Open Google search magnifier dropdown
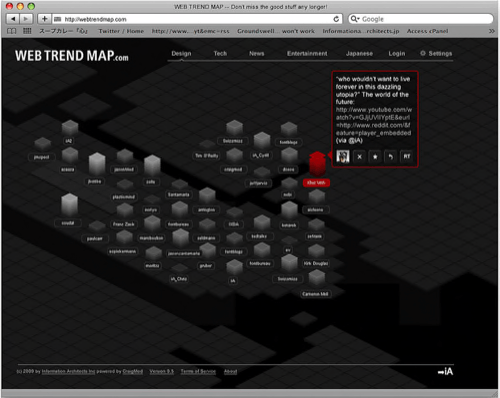500x398 pixels. (x=354, y=19)
